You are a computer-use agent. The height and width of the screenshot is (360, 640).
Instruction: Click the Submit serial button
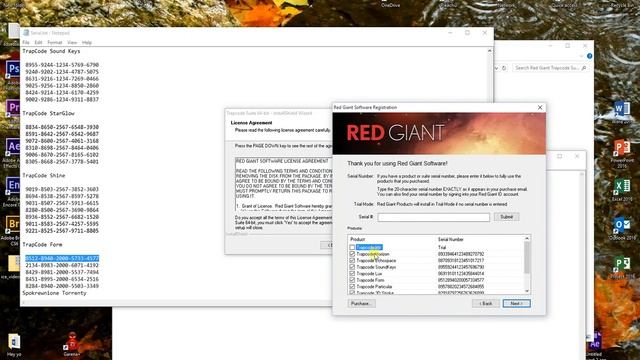point(507,217)
